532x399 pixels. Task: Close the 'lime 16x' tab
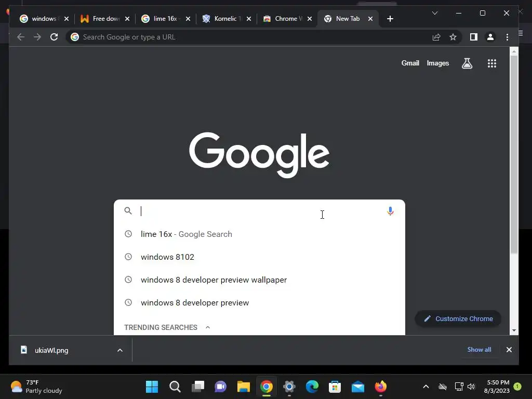tap(188, 19)
